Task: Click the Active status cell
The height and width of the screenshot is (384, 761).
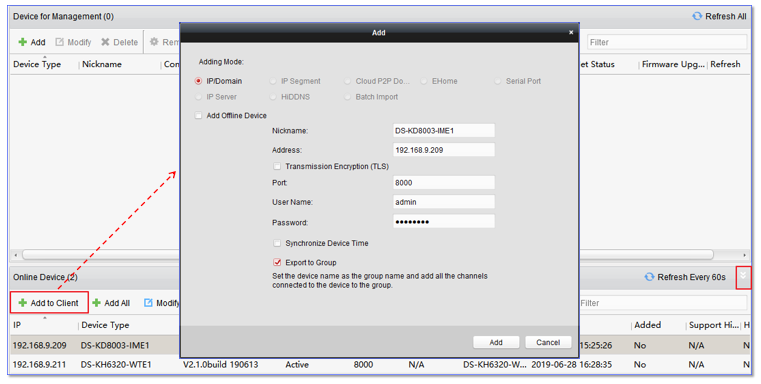Action: click(297, 365)
